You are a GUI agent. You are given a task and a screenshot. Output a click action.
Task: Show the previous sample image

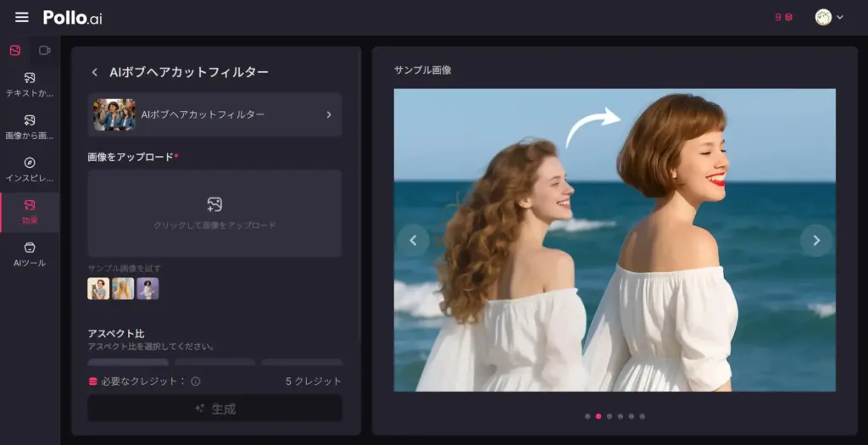(x=413, y=240)
